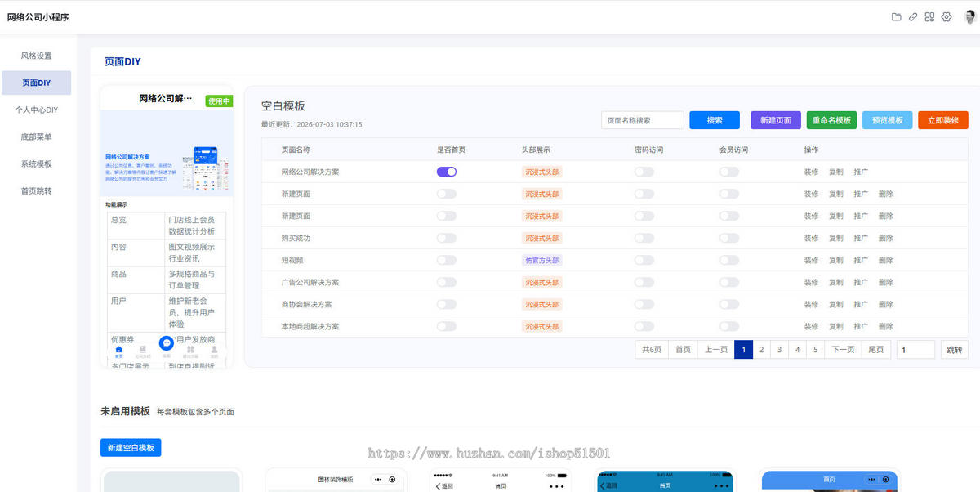Enable 是否首页 for 购买成功 row

(447, 238)
